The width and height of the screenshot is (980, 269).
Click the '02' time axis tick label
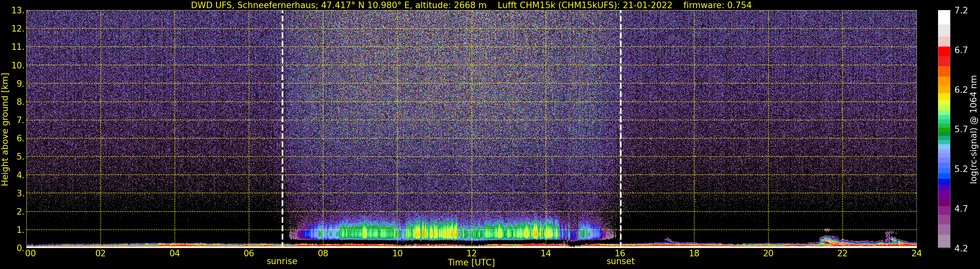pyautogui.click(x=101, y=253)
